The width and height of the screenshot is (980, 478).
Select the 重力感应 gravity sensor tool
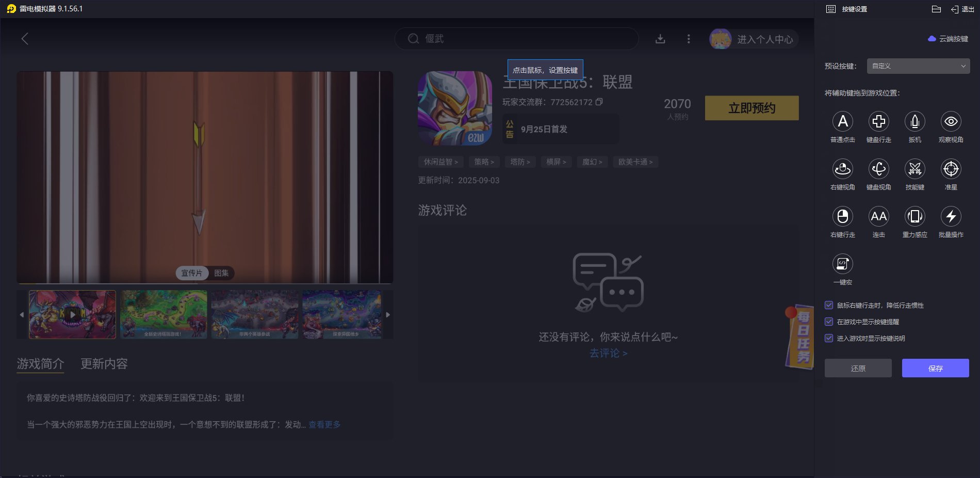pyautogui.click(x=914, y=217)
